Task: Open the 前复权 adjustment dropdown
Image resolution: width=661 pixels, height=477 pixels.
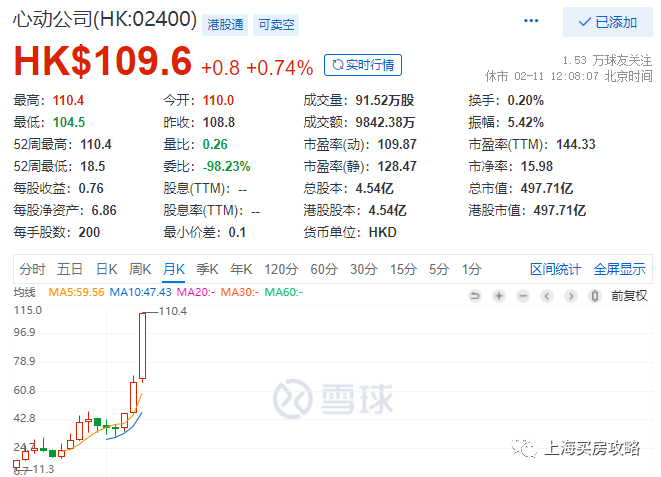Action: 629,296
